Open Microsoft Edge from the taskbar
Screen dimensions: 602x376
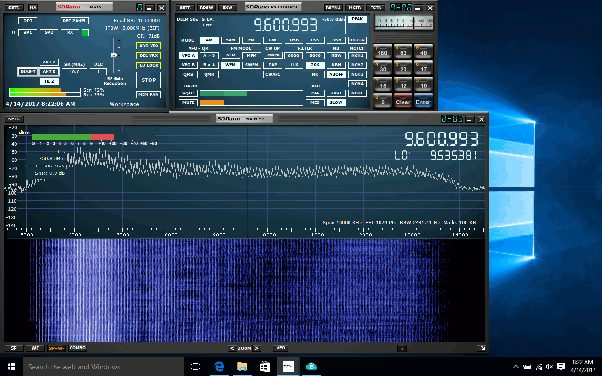tap(219, 366)
